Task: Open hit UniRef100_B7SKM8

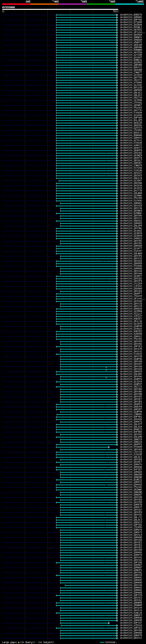Action: coord(131,22)
